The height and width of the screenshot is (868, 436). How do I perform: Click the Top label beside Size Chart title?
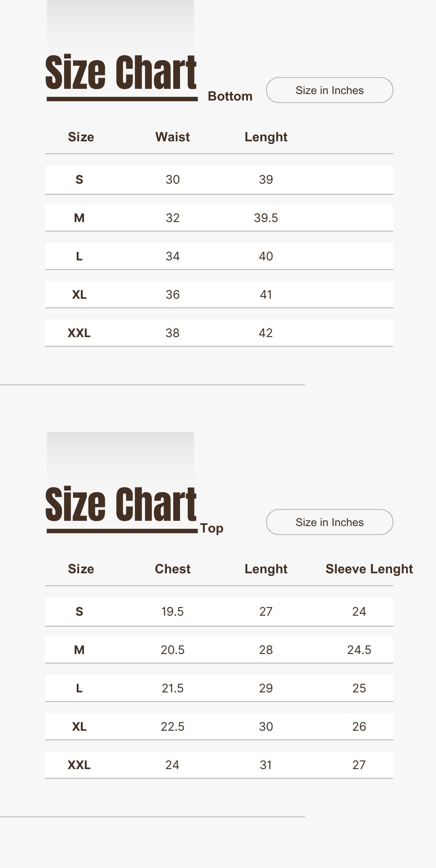click(212, 528)
